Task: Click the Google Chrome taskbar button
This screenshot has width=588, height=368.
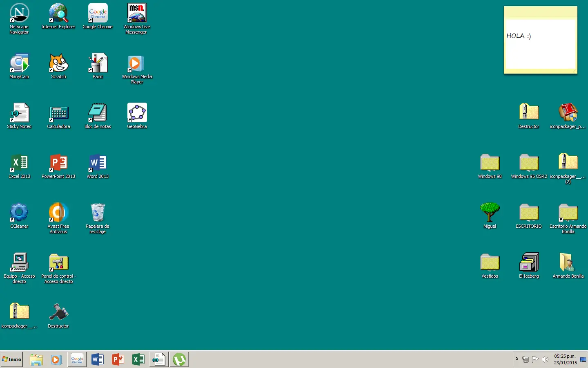Action: pos(77,359)
